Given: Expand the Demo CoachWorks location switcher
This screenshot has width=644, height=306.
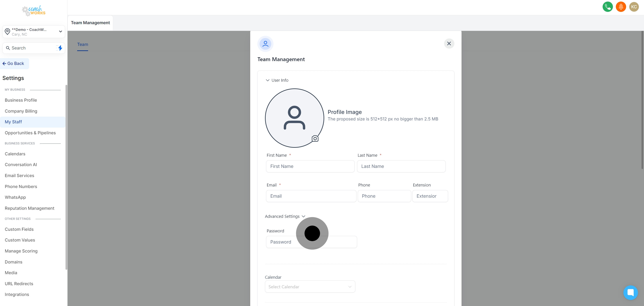Looking at the screenshot, I should 60,32.
